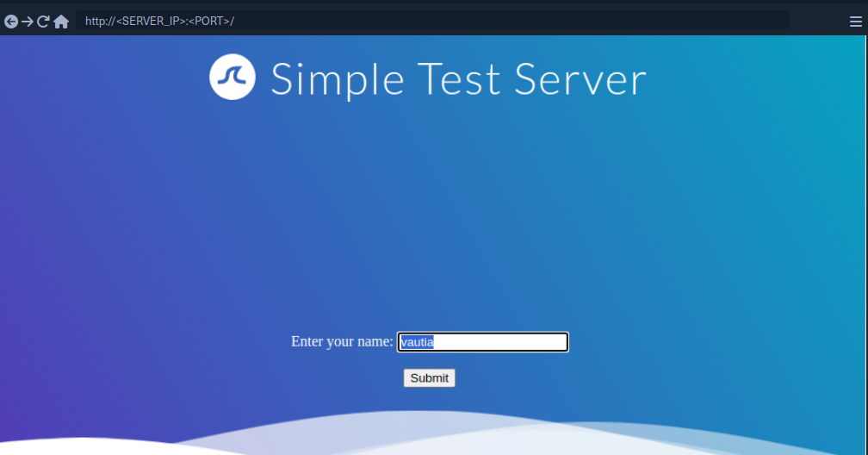Click the round wave logo icon
The image size is (868, 455).
pyautogui.click(x=232, y=78)
